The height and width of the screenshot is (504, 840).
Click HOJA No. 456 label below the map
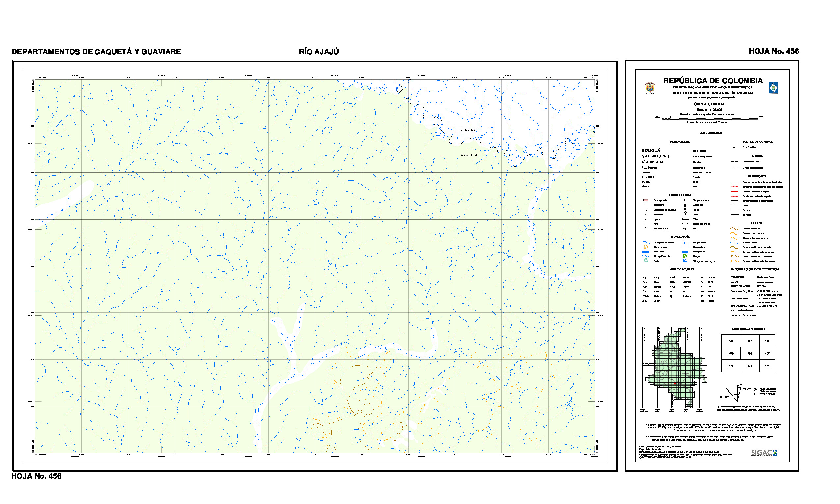coord(36,476)
